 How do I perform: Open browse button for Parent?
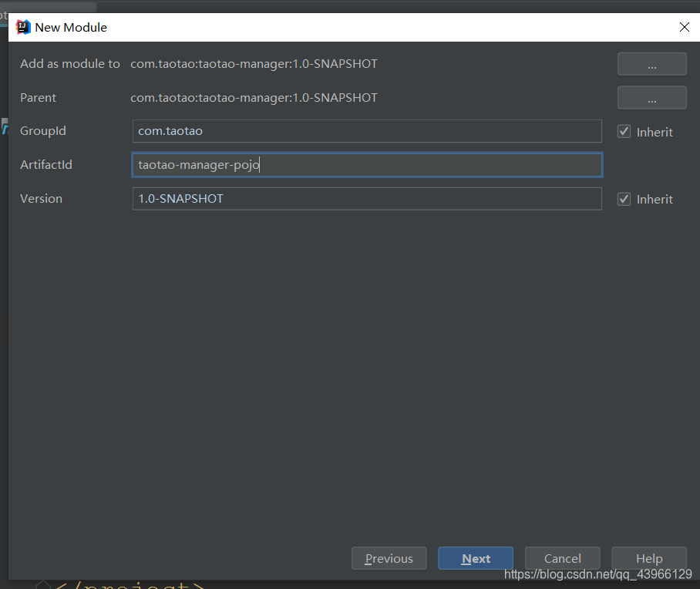coord(651,98)
